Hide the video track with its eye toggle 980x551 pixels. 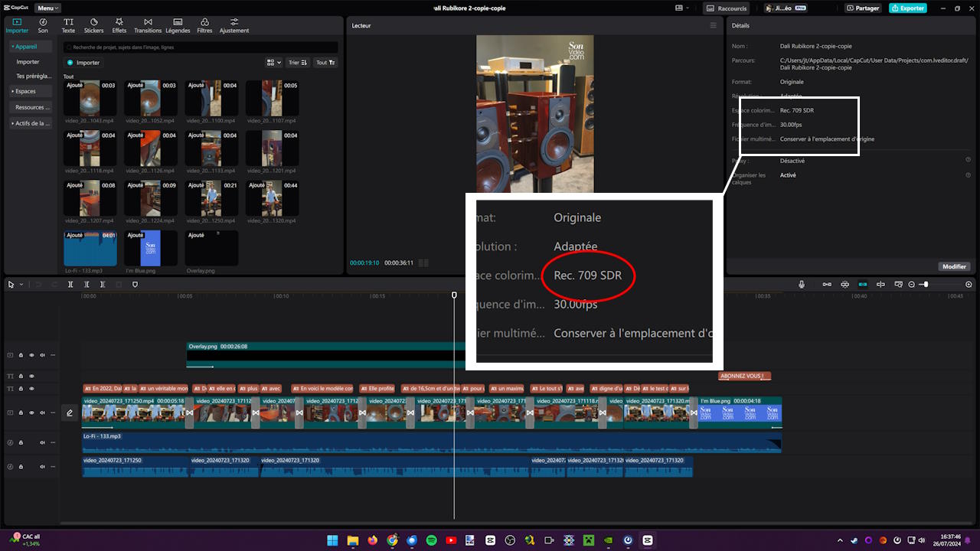(31, 412)
